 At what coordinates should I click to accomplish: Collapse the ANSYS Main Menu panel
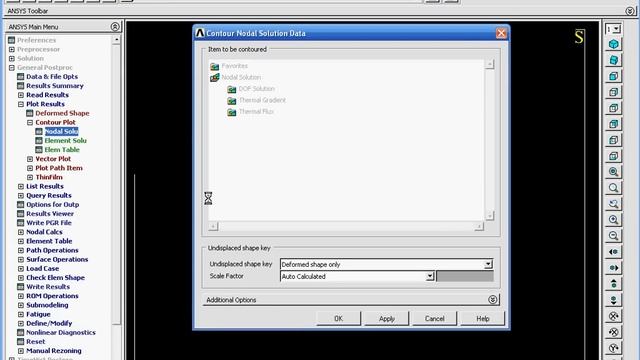pyautogui.click(x=115, y=27)
